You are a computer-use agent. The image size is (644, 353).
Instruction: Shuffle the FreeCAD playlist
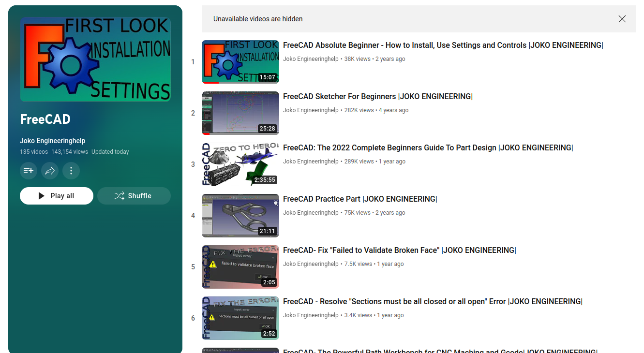tap(134, 196)
